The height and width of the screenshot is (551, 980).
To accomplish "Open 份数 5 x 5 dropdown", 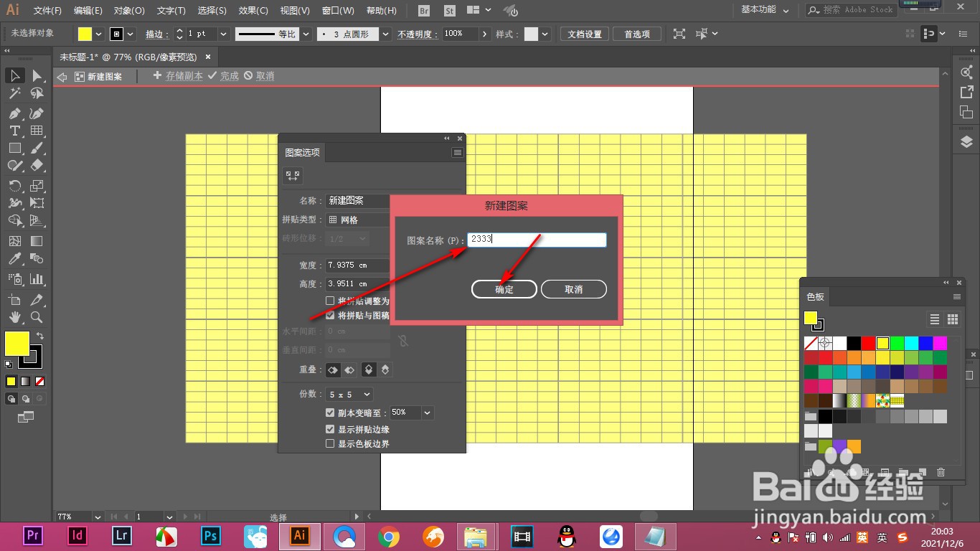I will [350, 394].
